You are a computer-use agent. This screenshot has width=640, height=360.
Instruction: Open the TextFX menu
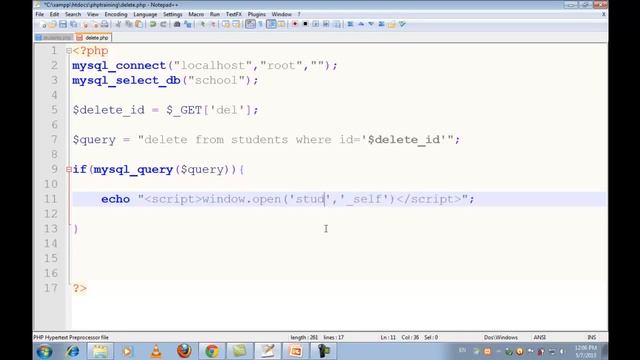pyautogui.click(x=234, y=14)
